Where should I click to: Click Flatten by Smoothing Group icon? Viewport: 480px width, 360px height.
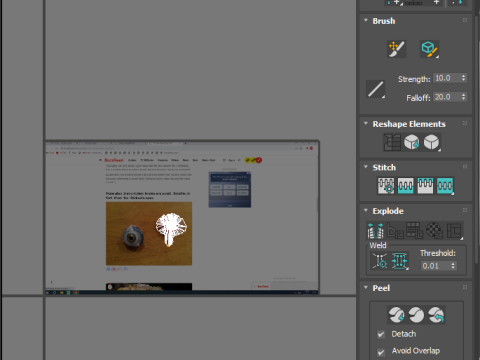(415, 230)
